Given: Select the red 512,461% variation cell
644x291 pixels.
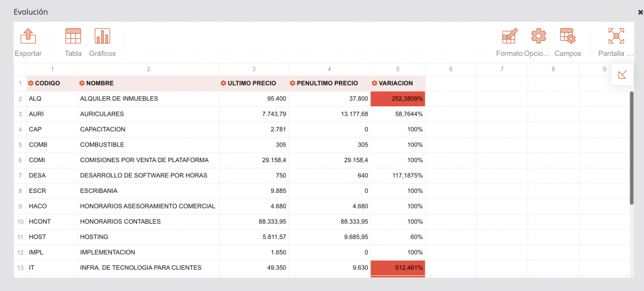Looking at the screenshot, I should (397, 268).
